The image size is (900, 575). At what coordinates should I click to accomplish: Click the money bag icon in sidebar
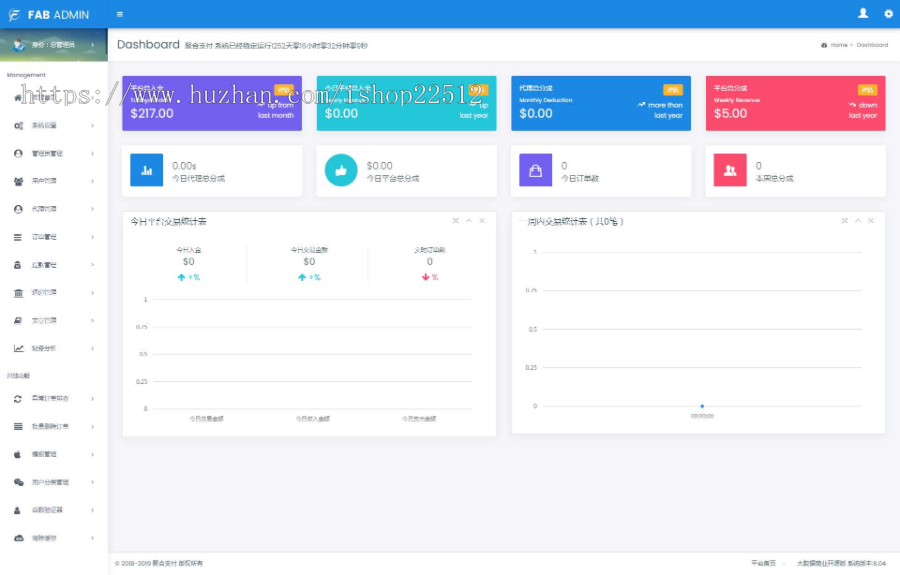pos(18,265)
